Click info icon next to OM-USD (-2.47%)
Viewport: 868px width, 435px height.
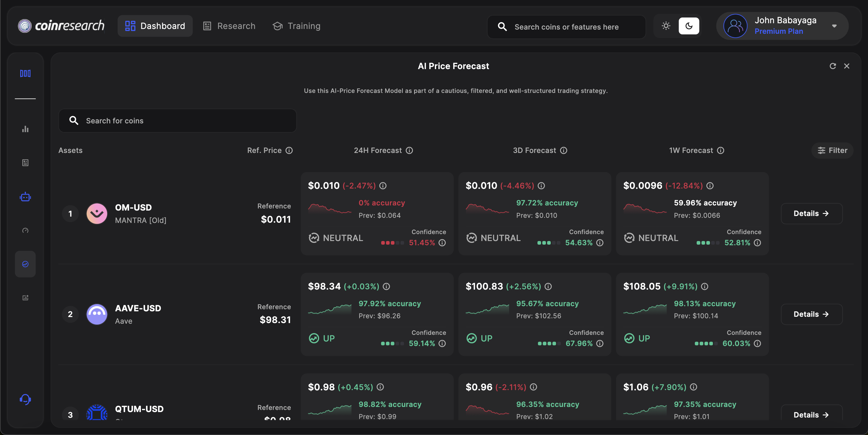click(383, 186)
